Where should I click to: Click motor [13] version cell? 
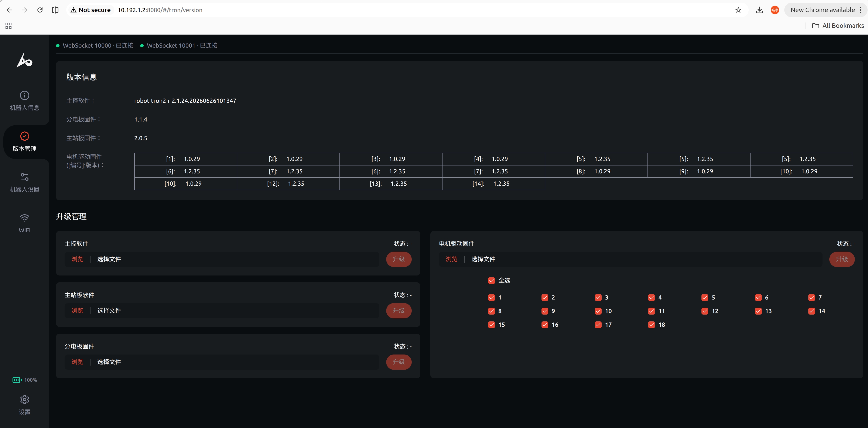click(391, 184)
